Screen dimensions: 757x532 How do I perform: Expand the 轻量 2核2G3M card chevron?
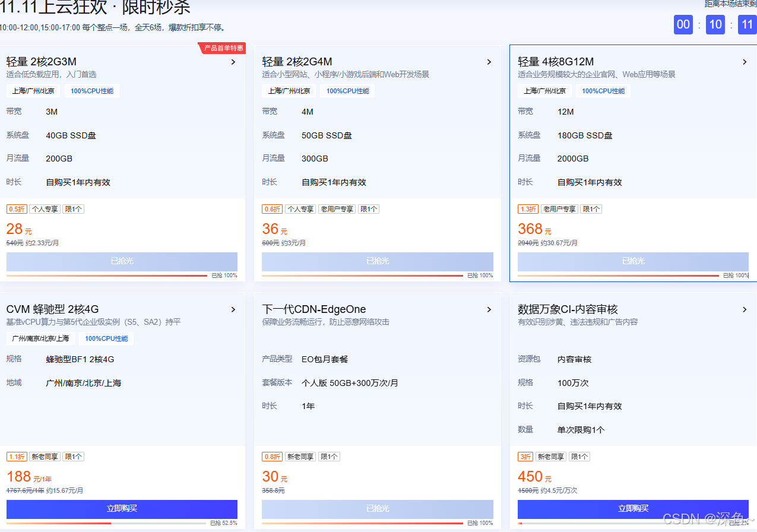pos(233,62)
